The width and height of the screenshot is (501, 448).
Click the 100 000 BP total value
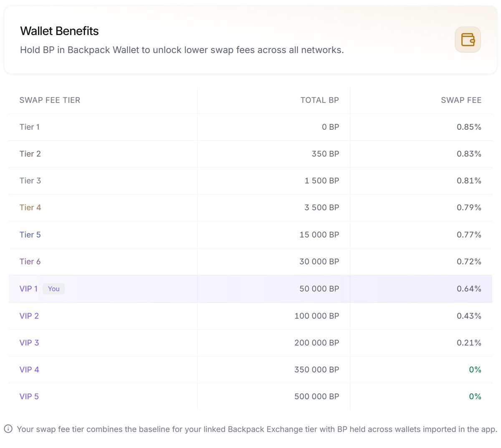point(317,316)
